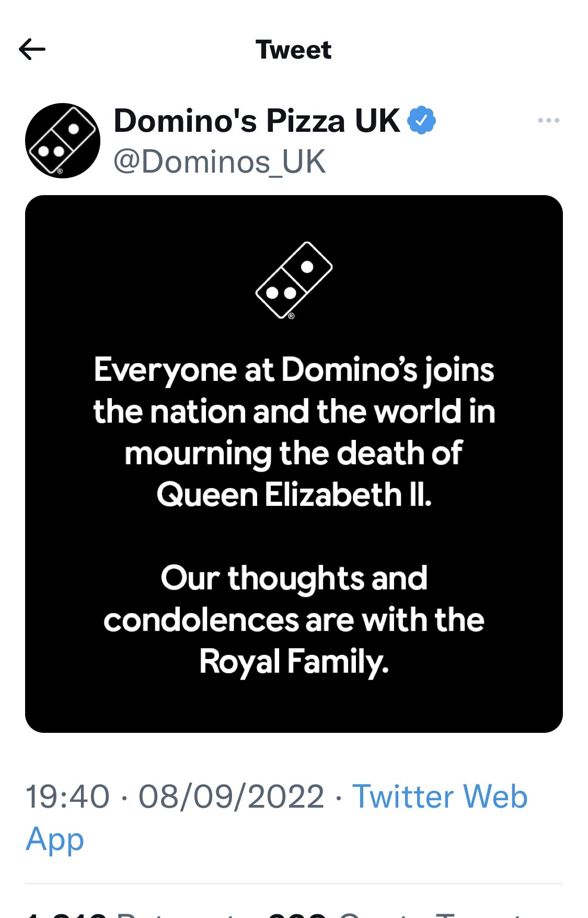Click the "Royal Family." text line
Screen dimensions: 588x918
pos(294,661)
